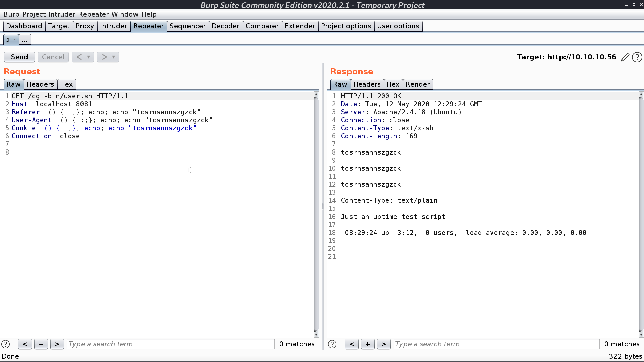644x362 pixels.
Task: Click the Cancel button
Action: pyautogui.click(x=53, y=57)
